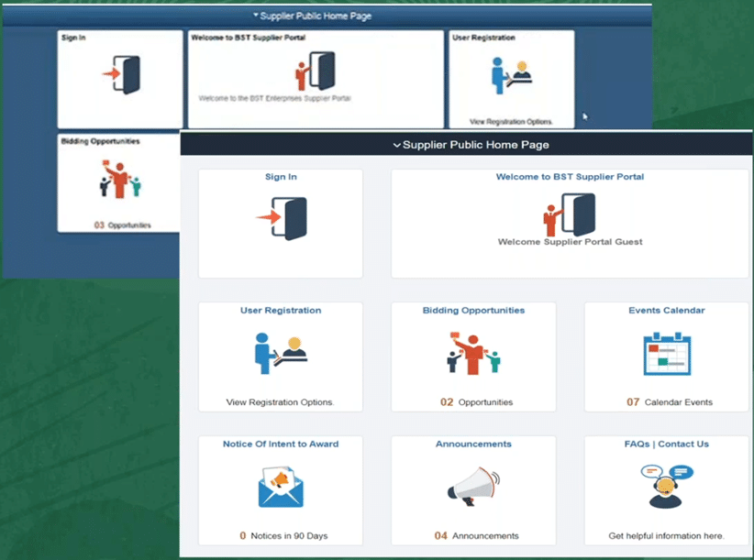
Task: Expand the Supplier Public Home Page dropdown chevron
Action: (x=396, y=145)
